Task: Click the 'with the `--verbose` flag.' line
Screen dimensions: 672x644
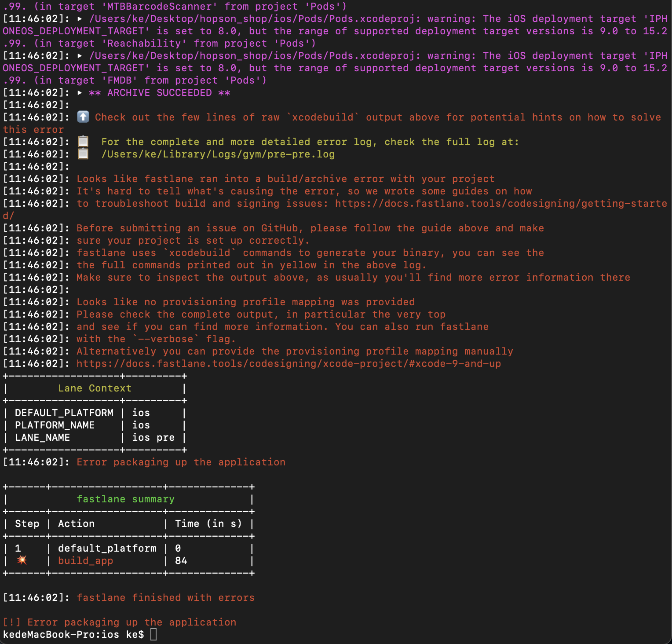Action: click(156, 339)
